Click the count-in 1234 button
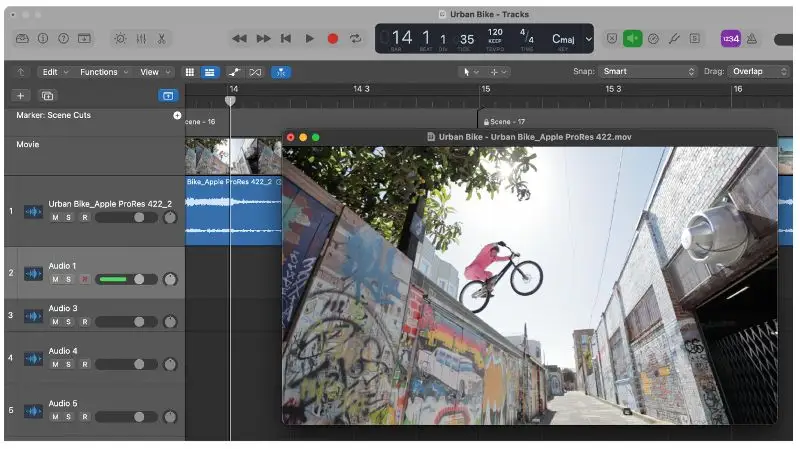 point(730,39)
